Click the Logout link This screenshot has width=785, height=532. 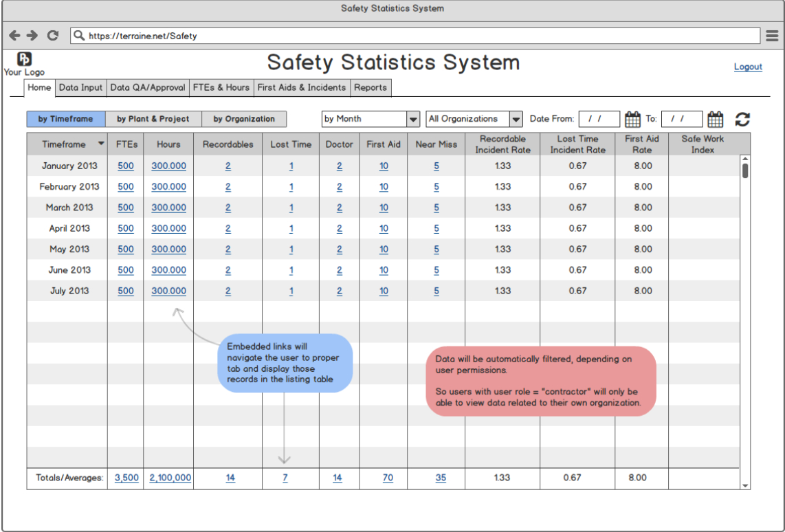[748, 67]
